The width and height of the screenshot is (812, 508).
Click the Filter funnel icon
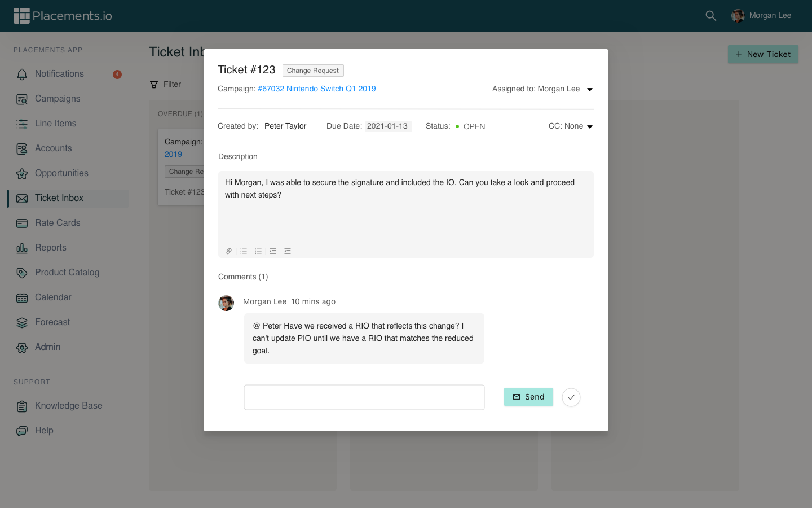click(154, 85)
